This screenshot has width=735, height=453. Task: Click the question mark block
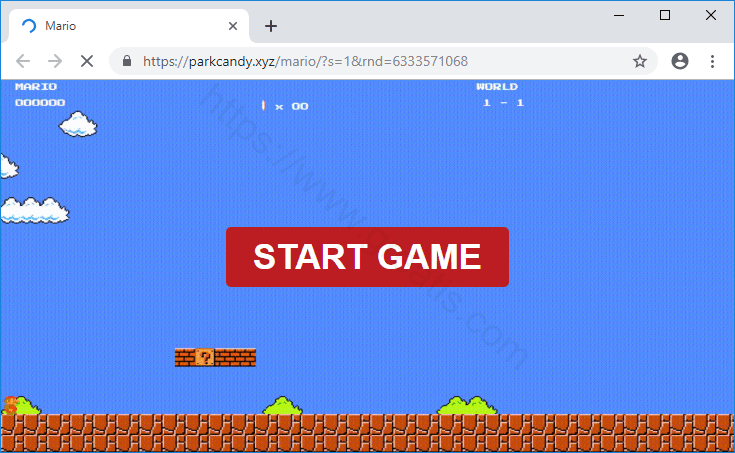204,357
